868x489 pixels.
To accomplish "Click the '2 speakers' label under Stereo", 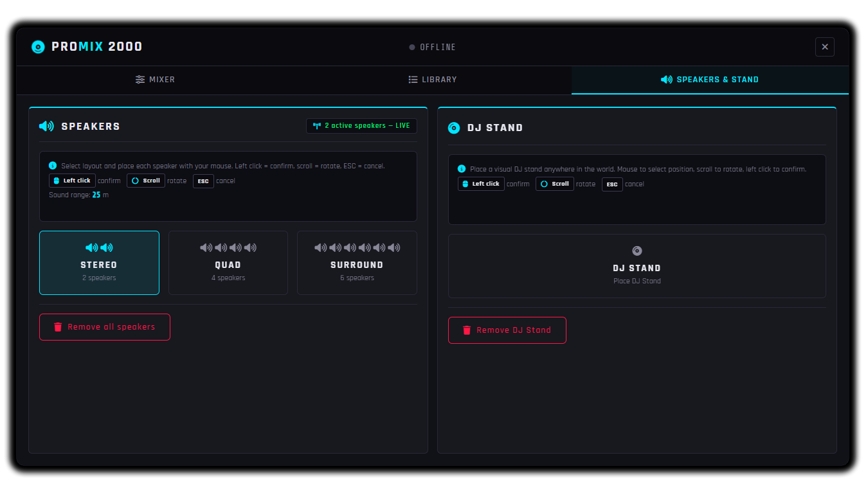I will (x=99, y=278).
